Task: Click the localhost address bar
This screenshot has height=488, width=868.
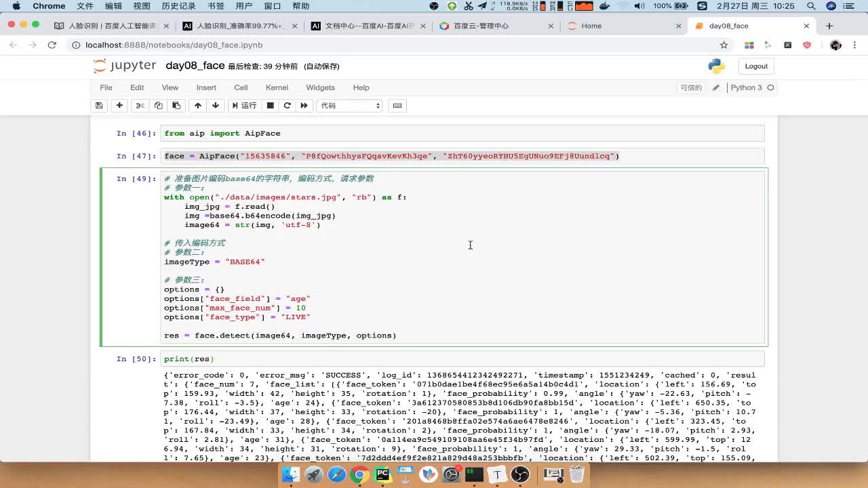Action: [x=393, y=45]
